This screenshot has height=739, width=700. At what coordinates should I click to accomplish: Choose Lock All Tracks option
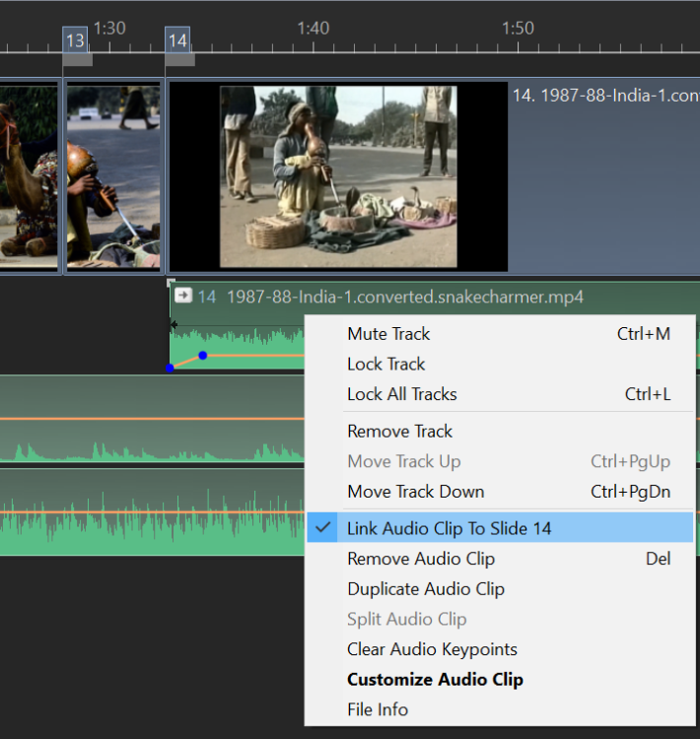tap(401, 394)
